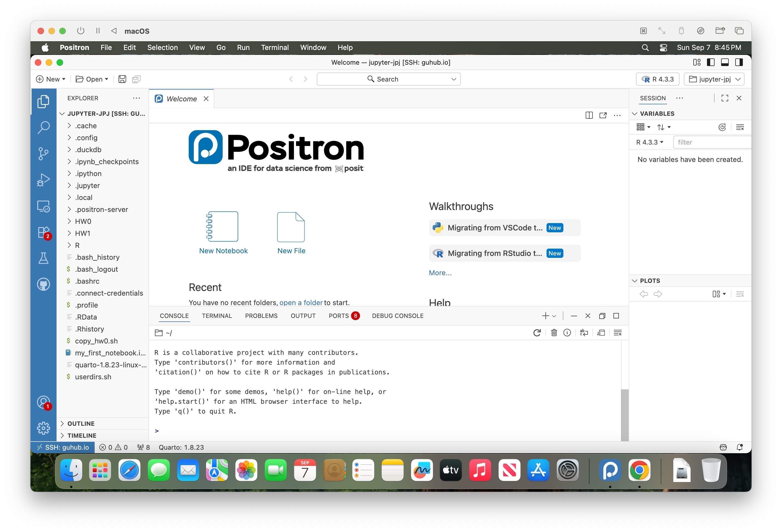Image resolution: width=782 pixels, height=532 pixels.
Task: Open Migrating from VSCode walkthrough
Action: [x=504, y=228]
